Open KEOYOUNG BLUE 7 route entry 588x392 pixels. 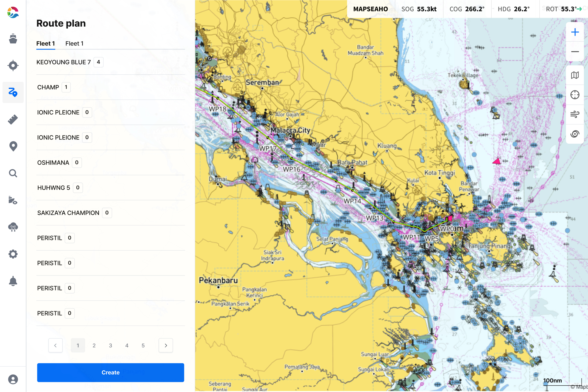coord(64,62)
